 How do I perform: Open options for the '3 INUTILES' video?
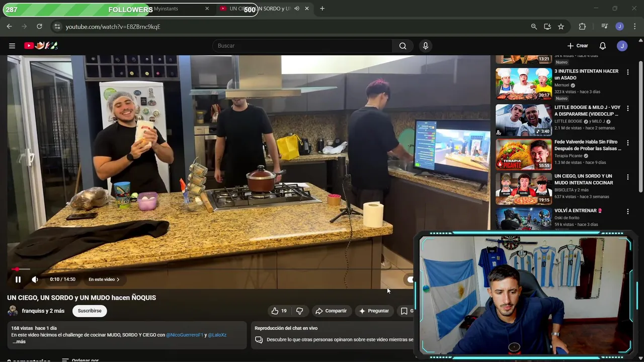(x=627, y=72)
